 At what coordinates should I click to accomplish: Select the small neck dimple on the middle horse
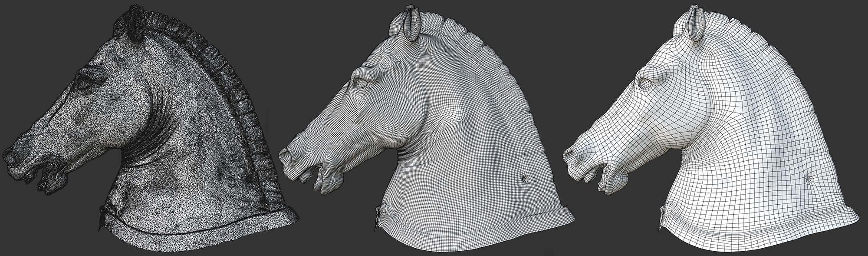coord(526,178)
